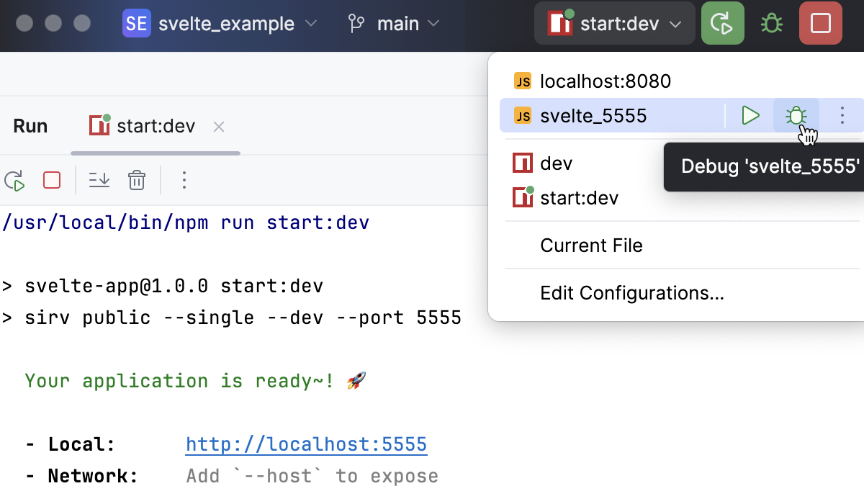This screenshot has height=504, width=864.
Task: Open the start:dev run configuration dropdown
Action: (x=614, y=22)
